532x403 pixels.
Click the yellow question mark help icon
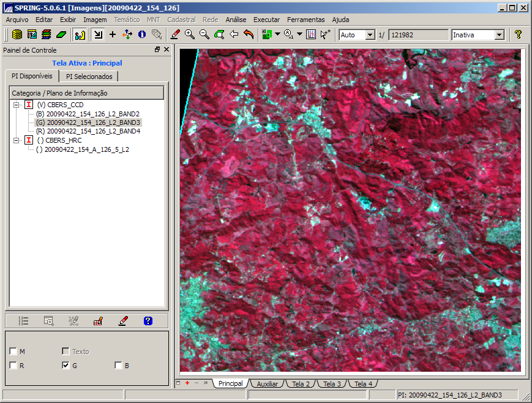[x=518, y=35]
